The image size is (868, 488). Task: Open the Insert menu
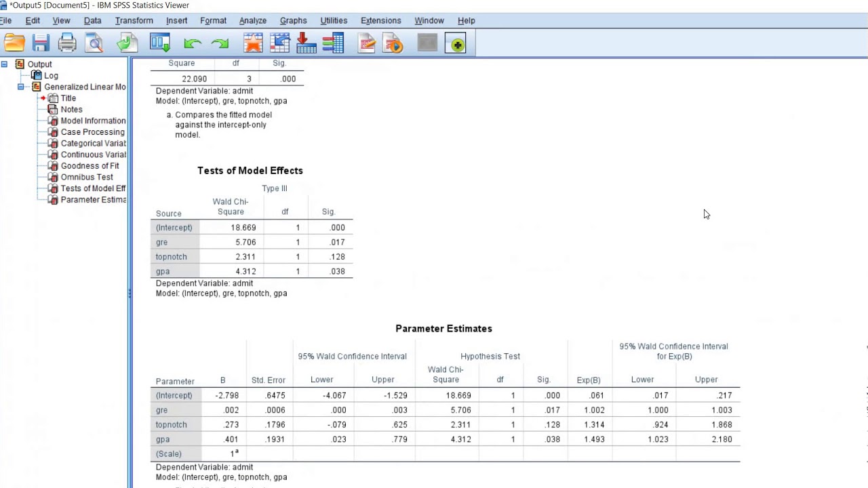(x=176, y=20)
